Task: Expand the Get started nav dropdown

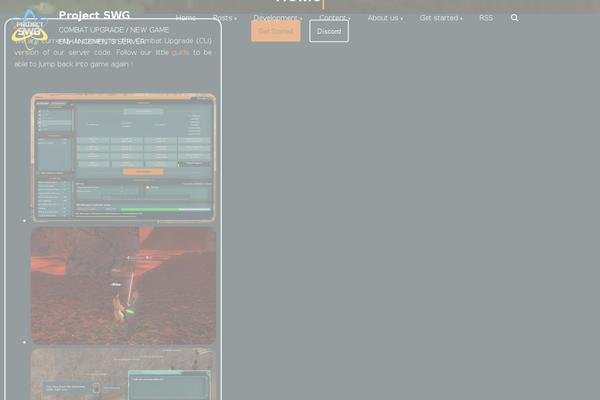Action: point(441,18)
